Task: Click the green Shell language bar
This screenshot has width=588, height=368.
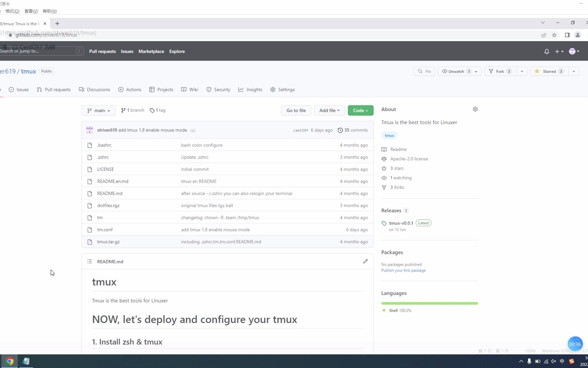Action: tap(429, 303)
